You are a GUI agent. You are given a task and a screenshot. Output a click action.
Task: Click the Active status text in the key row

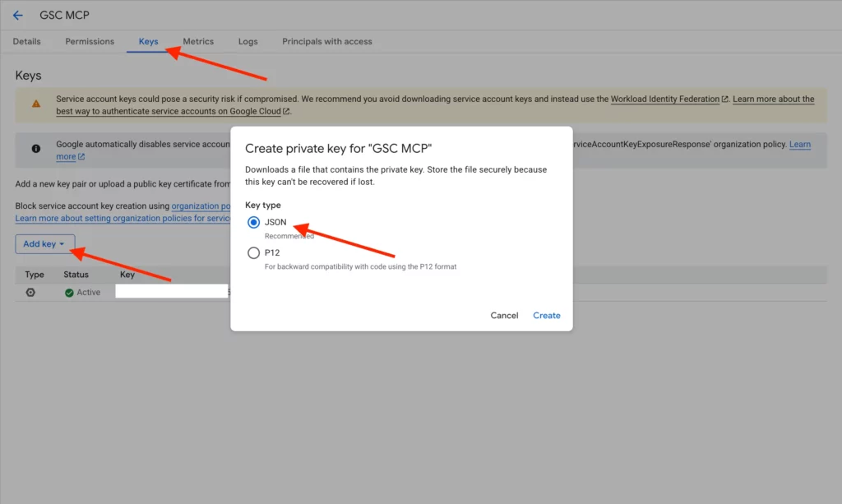coord(89,293)
